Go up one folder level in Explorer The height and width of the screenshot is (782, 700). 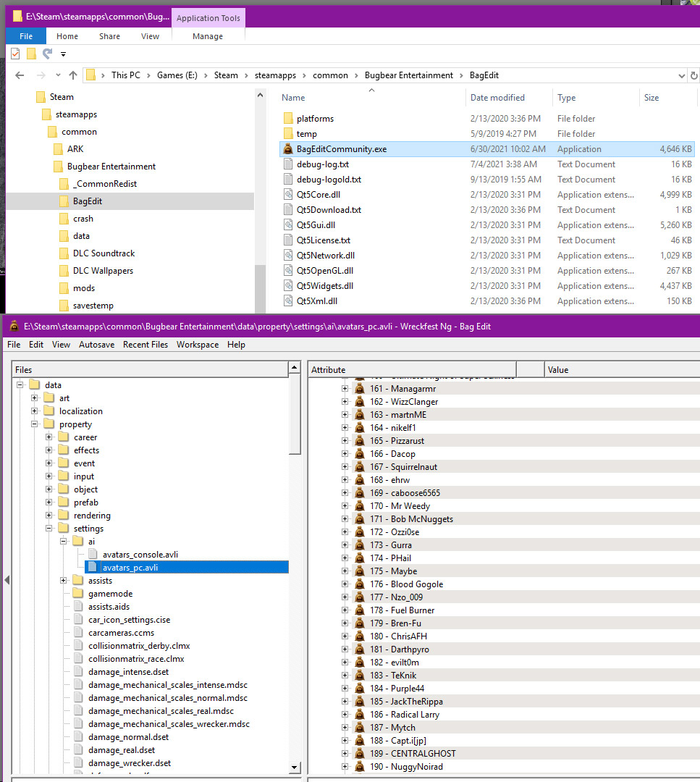[x=73, y=75]
